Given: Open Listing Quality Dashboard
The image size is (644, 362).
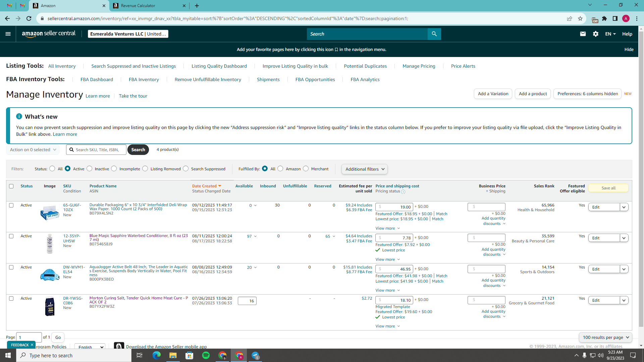Looking at the screenshot, I should point(219,66).
